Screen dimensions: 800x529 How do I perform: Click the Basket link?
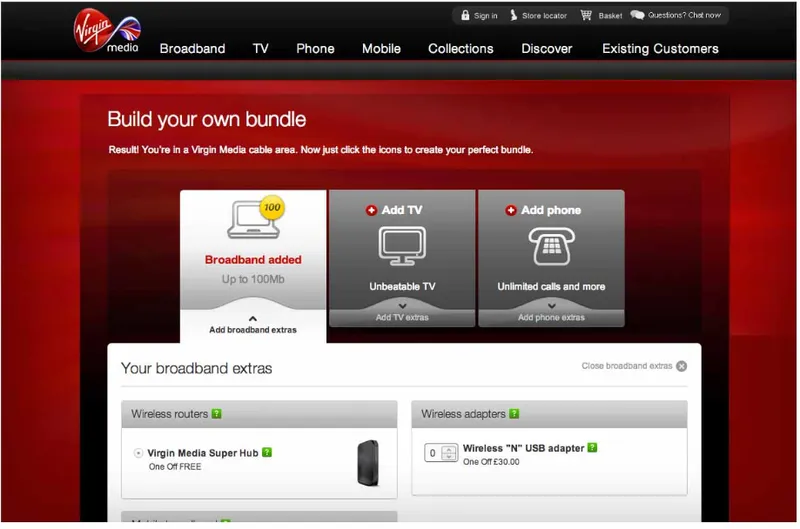[610, 16]
